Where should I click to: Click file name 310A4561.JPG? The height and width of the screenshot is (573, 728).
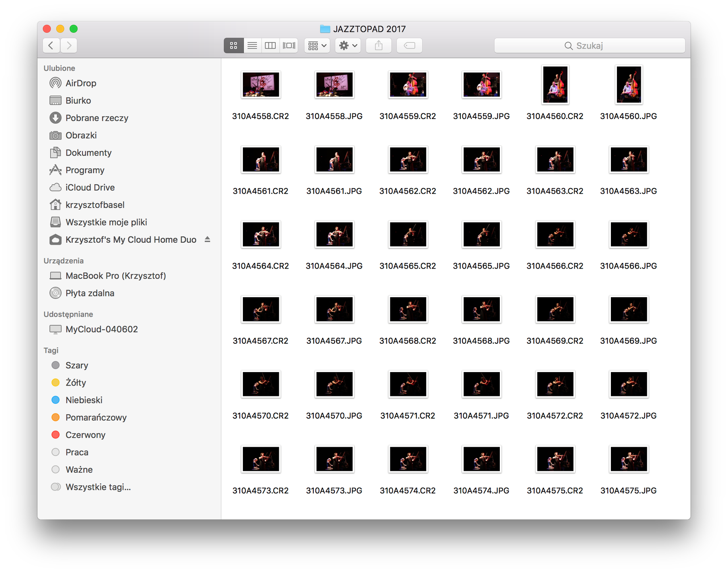click(x=334, y=191)
